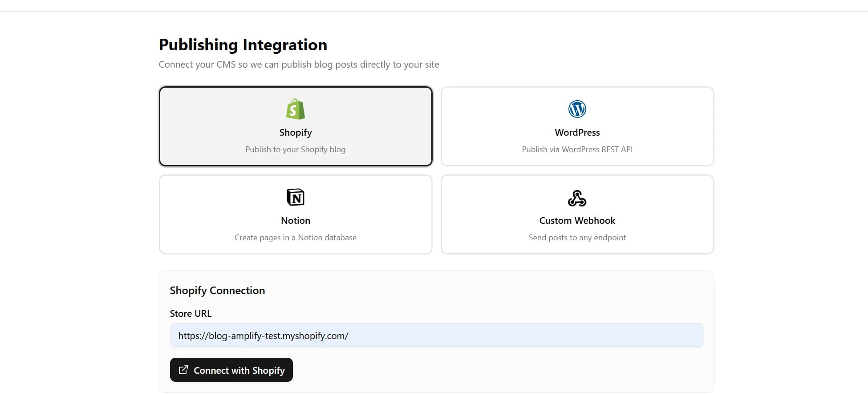Click the green Shopify bag icon
868x396 pixels.
coord(296,109)
